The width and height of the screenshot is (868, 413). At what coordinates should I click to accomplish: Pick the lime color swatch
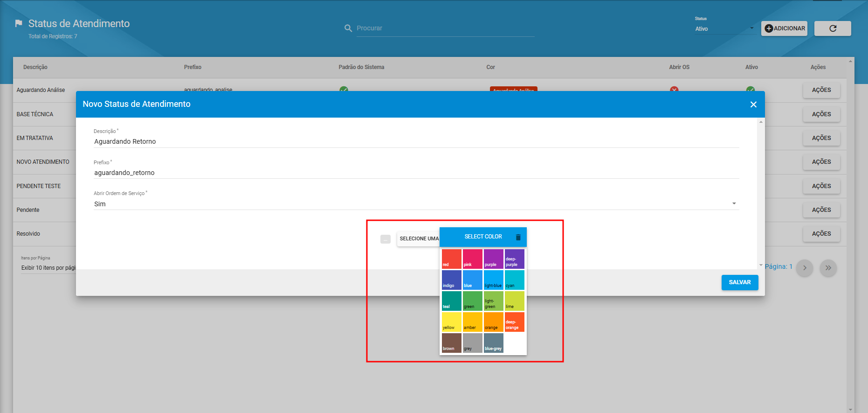pos(515,301)
